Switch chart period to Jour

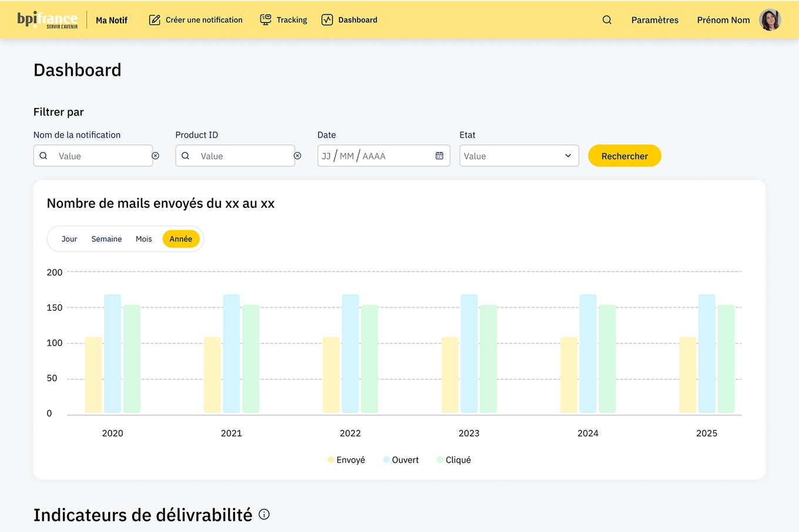click(x=69, y=239)
